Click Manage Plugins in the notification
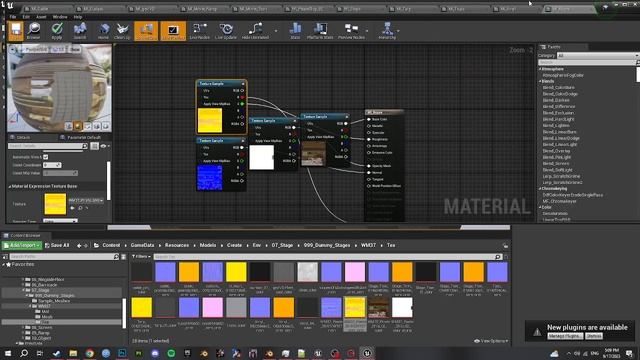Screen dimensions: 640x360 click(564, 336)
